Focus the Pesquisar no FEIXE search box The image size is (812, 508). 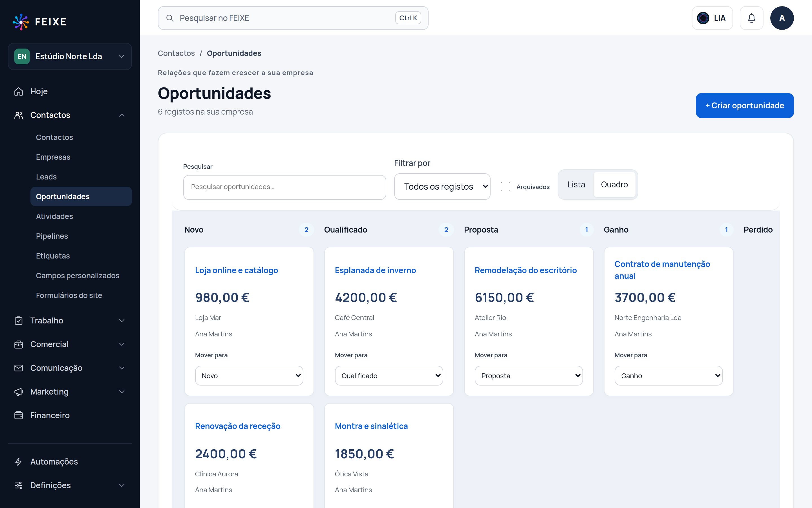click(293, 18)
